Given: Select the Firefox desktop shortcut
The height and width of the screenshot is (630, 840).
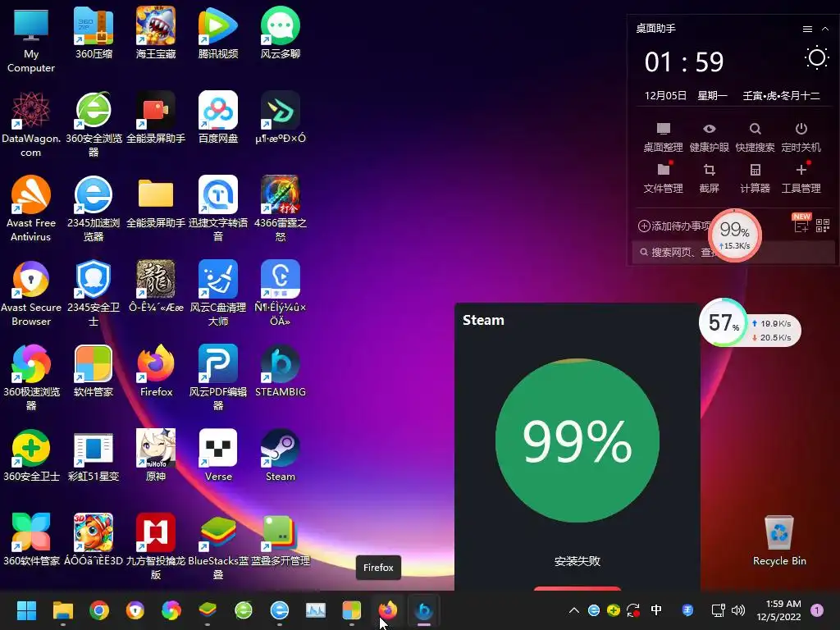Looking at the screenshot, I should [156, 372].
